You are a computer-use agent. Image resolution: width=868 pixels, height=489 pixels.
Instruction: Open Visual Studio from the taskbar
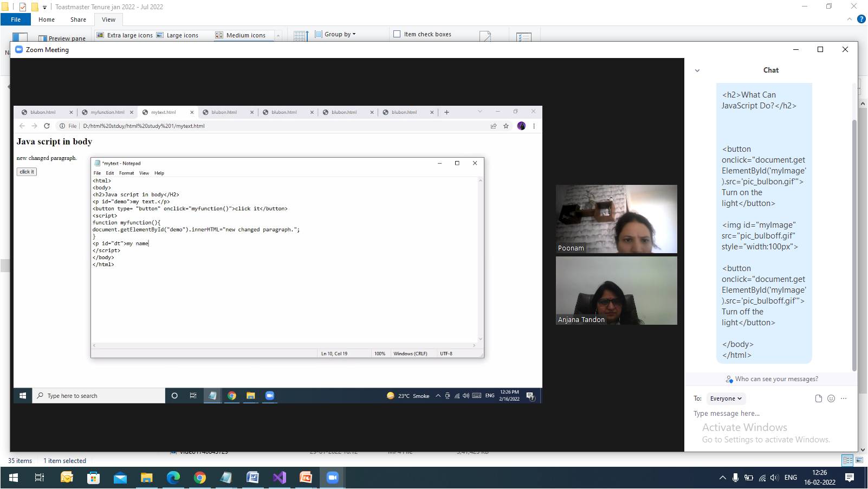[279, 478]
